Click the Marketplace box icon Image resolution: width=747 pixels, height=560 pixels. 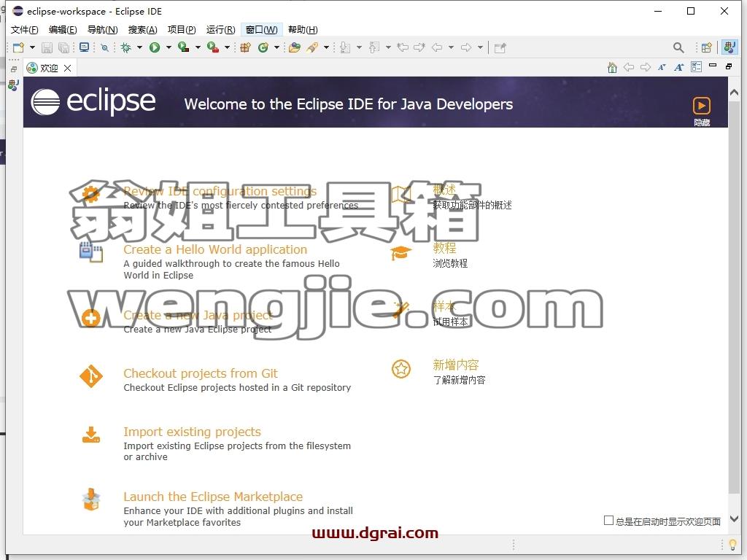click(91, 499)
